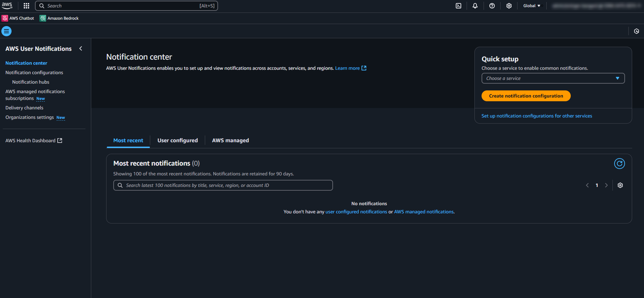Viewport: 644px width, 298px height.
Task: Open the notifications bell icon
Action: [x=475, y=6]
